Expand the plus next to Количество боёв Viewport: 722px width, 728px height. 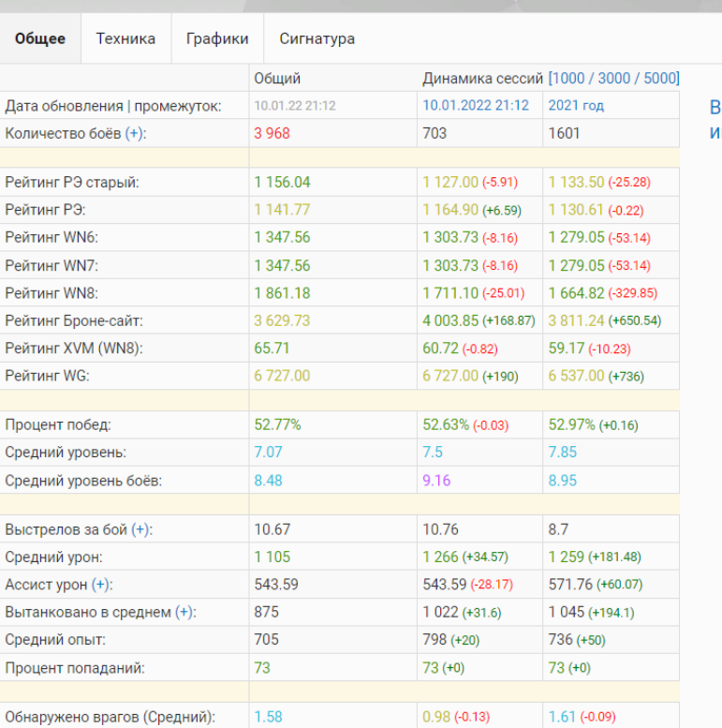135,133
